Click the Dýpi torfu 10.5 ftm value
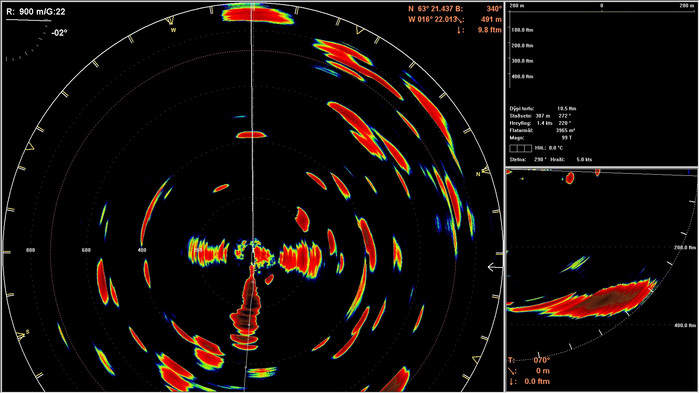 pos(566,109)
